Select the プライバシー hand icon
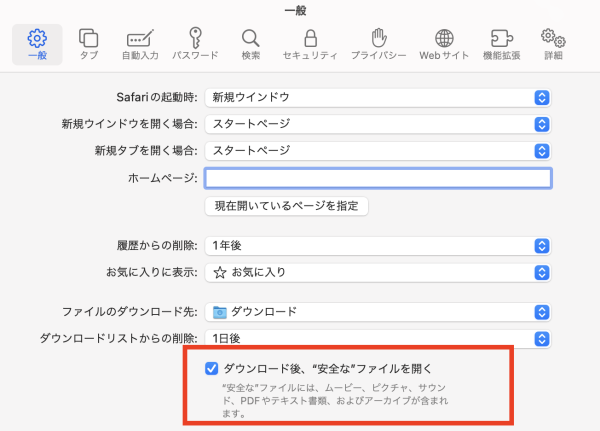The width and height of the screenshot is (600, 431). tap(378, 43)
